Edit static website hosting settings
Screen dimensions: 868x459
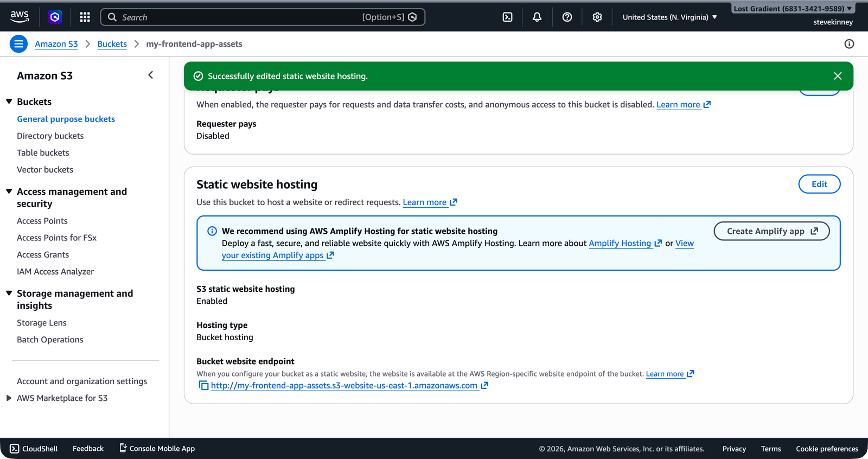click(819, 184)
